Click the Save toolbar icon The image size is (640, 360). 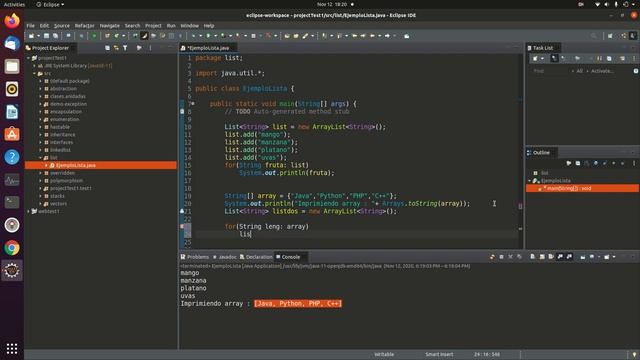[47, 36]
